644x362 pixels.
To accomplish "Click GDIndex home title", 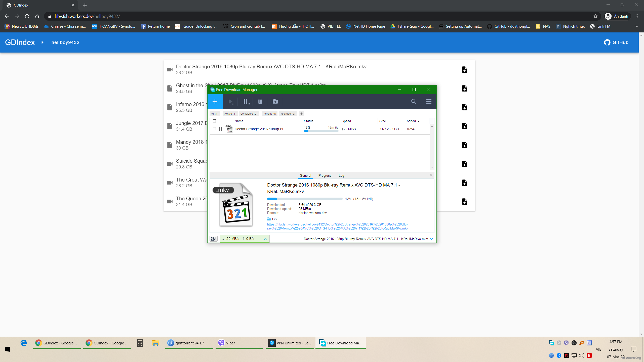I will pyautogui.click(x=20, y=42).
